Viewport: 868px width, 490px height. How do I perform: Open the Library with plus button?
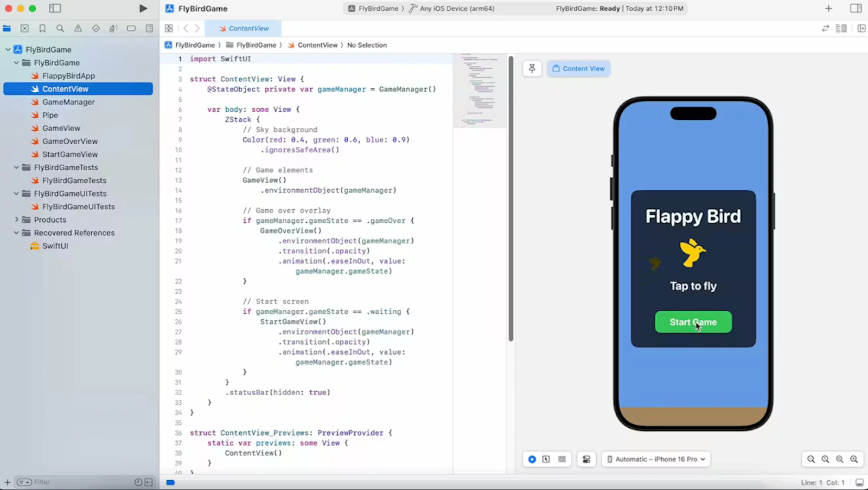(828, 8)
